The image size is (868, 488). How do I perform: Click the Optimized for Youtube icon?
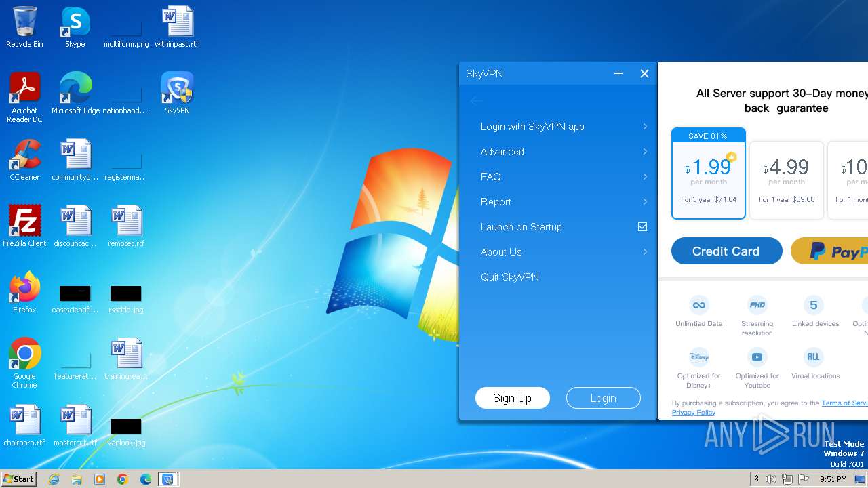click(x=757, y=357)
